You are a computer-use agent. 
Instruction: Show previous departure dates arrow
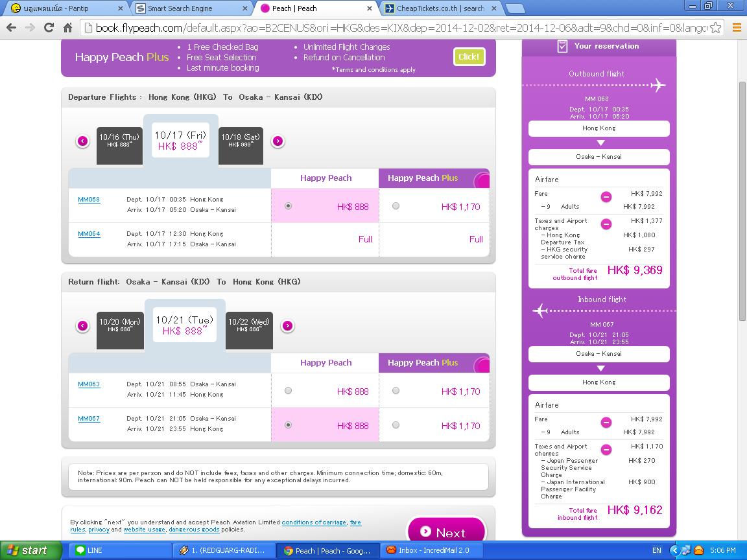coord(82,141)
